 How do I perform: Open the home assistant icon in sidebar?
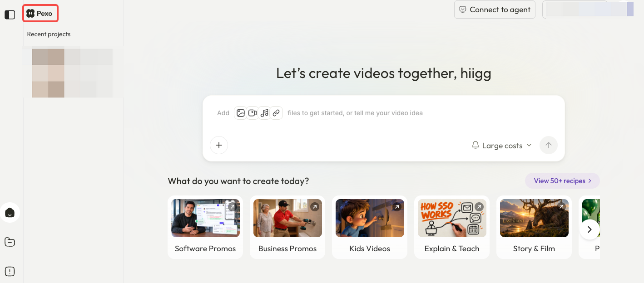pyautogui.click(x=10, y=212)
